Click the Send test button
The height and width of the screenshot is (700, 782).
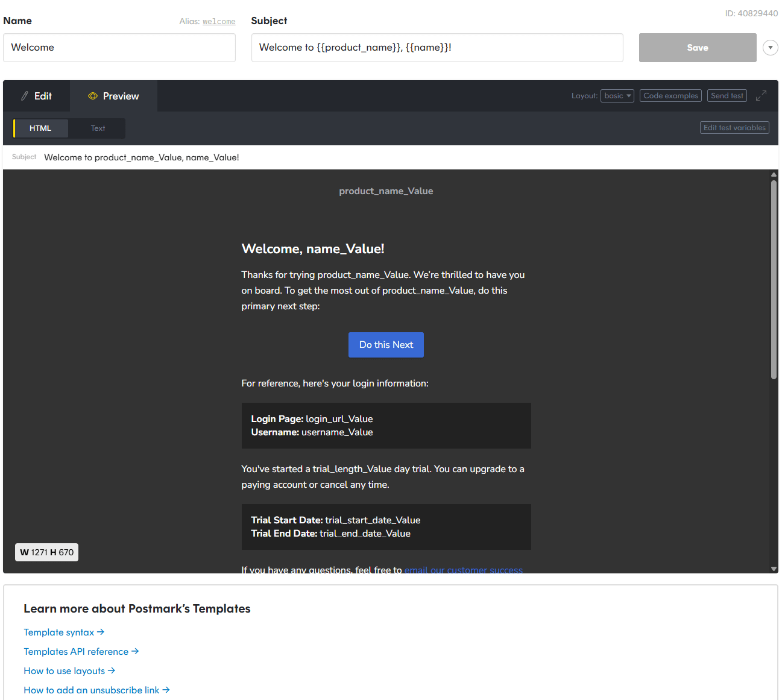point(727,96)
